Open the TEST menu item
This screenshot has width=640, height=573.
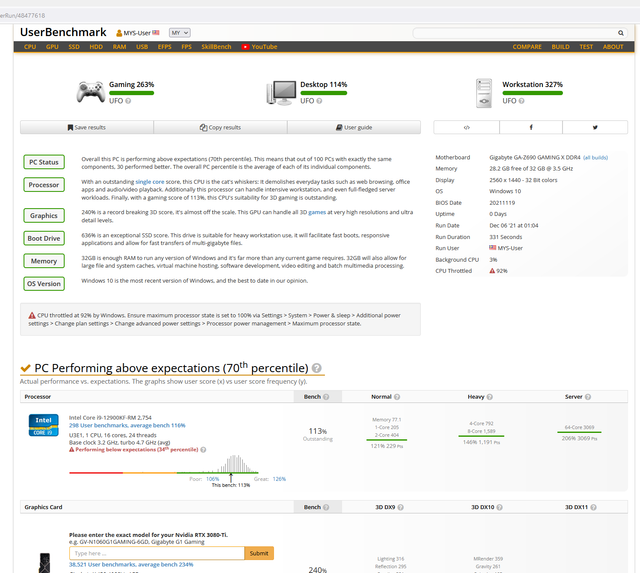[586, 47]
